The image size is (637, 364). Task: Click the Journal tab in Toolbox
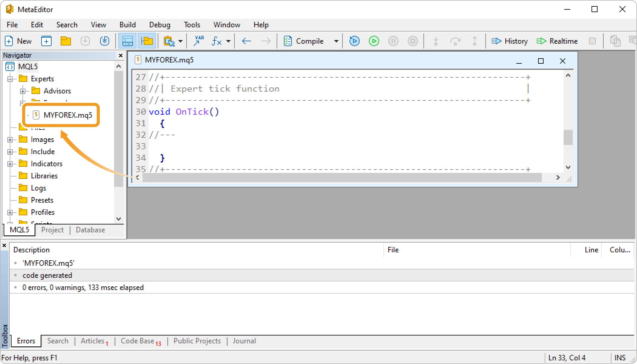[x=244, y=341]
